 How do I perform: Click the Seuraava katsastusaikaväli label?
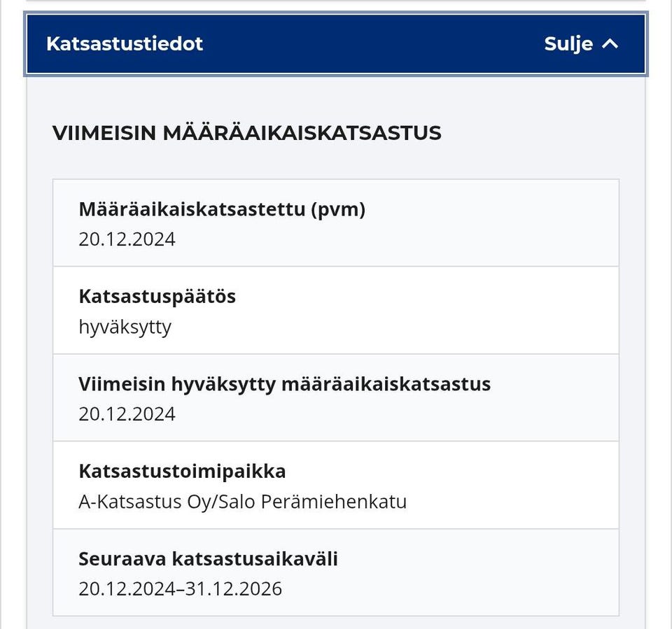(208, 558)
